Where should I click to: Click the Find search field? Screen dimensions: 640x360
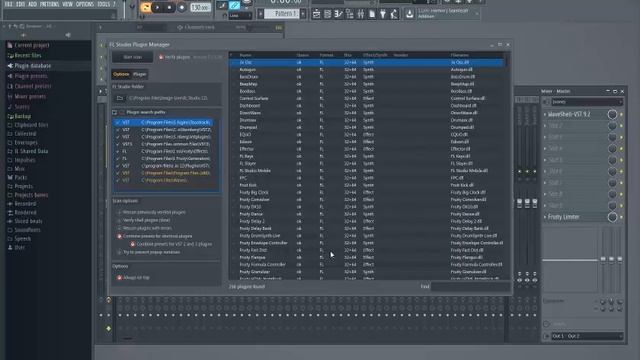click(470, 287)
